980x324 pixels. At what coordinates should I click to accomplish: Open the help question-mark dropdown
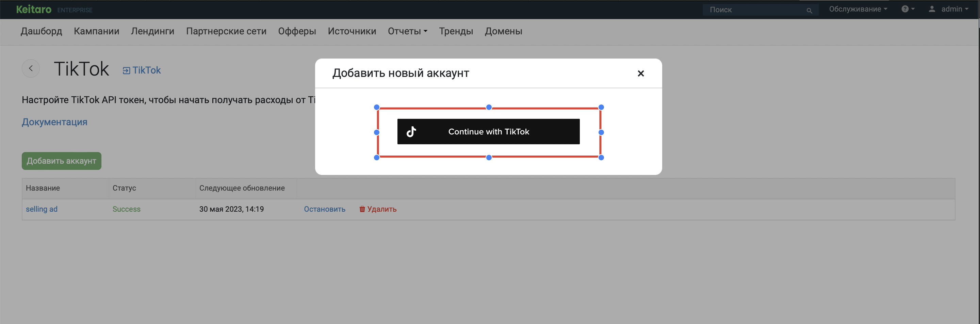pos(908,9)
